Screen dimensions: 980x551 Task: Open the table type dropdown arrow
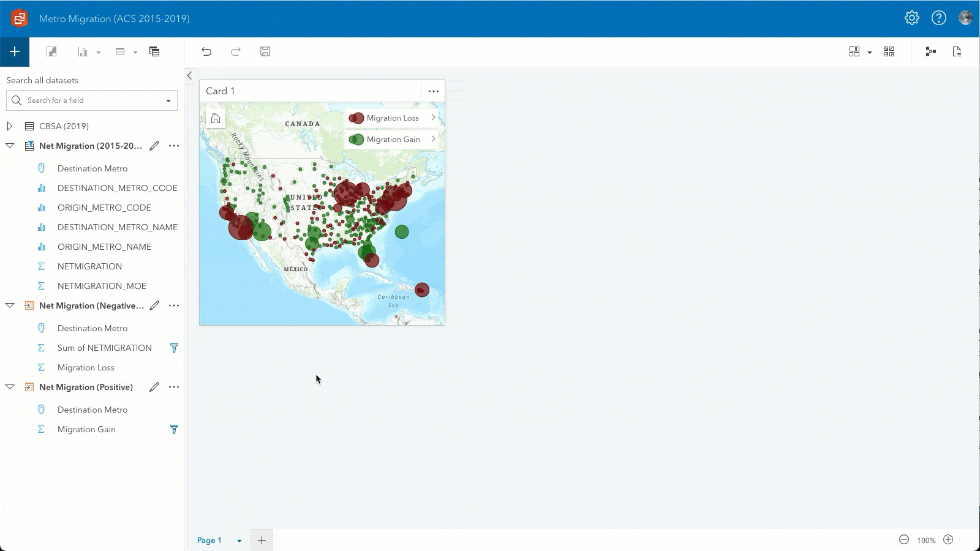click(x=135, y=53)
